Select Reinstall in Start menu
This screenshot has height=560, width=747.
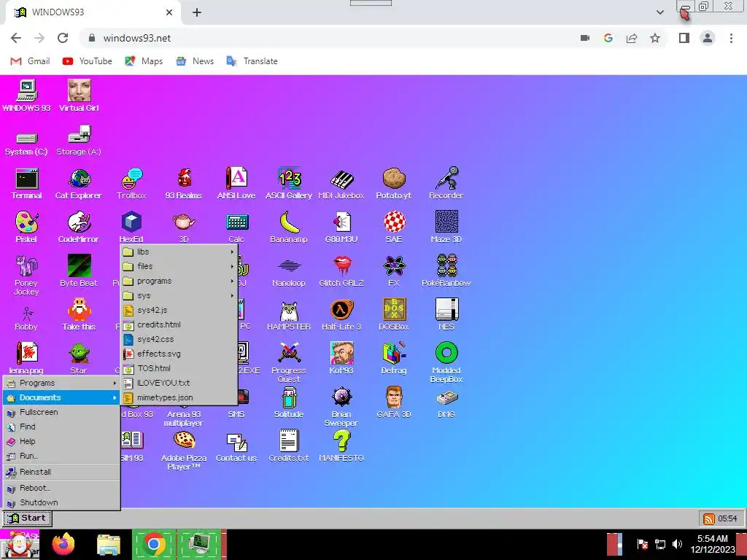click(61, 472)
